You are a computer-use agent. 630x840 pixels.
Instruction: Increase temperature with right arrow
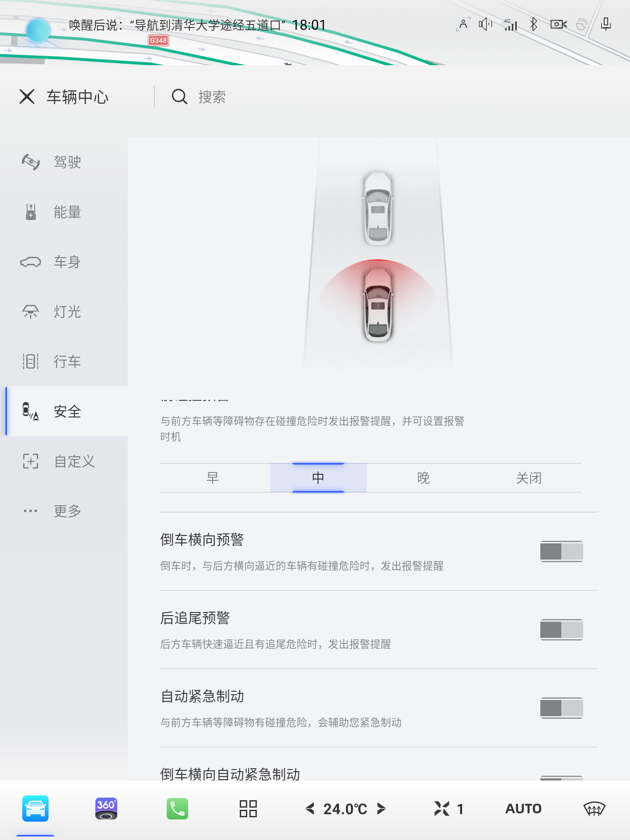[x=381, y=808]
